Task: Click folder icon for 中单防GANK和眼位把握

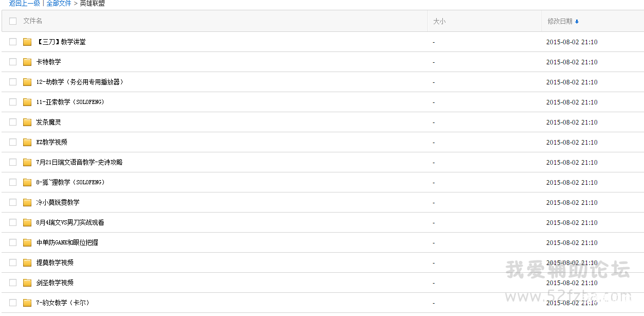Action: (x=27, y=242)
